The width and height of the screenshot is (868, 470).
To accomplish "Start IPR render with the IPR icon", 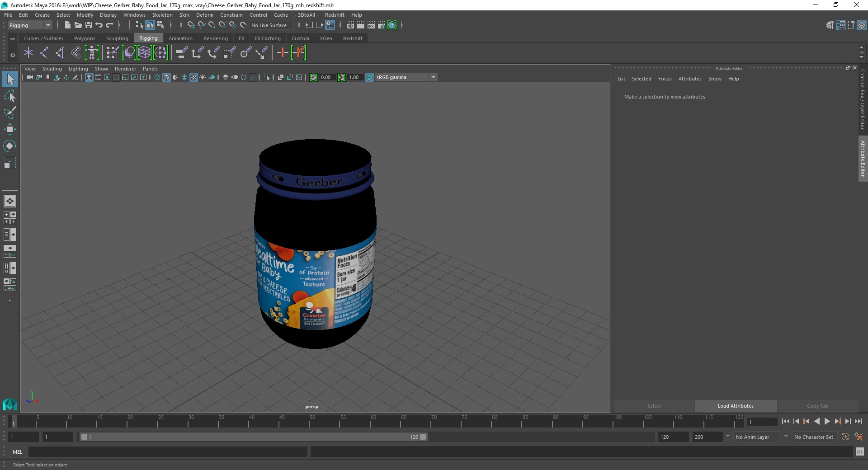I will click(371, 25).
